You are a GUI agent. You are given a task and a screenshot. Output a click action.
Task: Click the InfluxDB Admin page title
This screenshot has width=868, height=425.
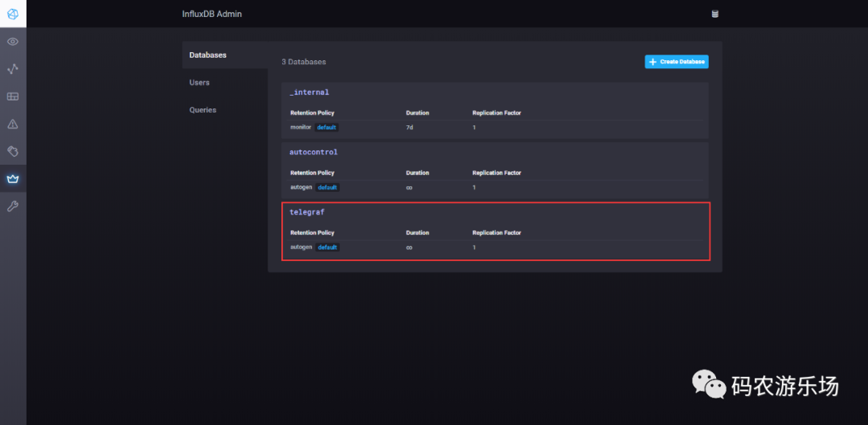tap(212, 14)
